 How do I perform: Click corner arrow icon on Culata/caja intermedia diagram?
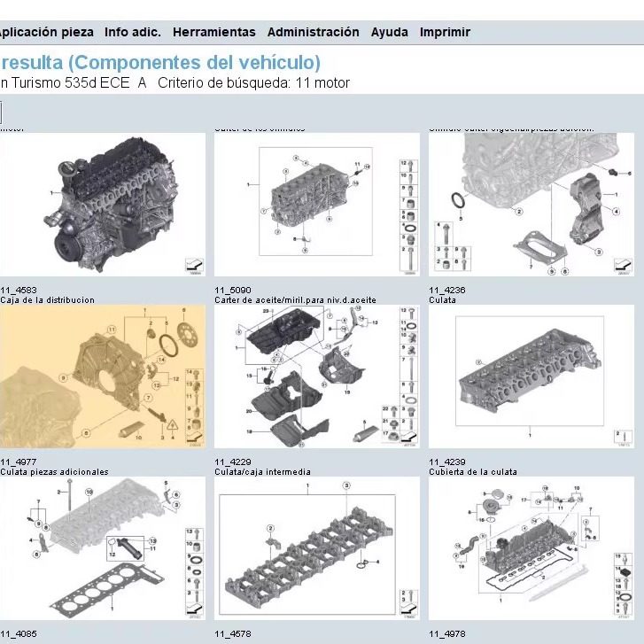point(408,609)
